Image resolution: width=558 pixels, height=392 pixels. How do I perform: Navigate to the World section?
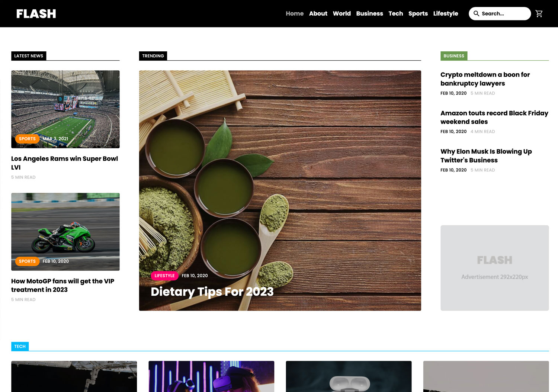point(341,13)
